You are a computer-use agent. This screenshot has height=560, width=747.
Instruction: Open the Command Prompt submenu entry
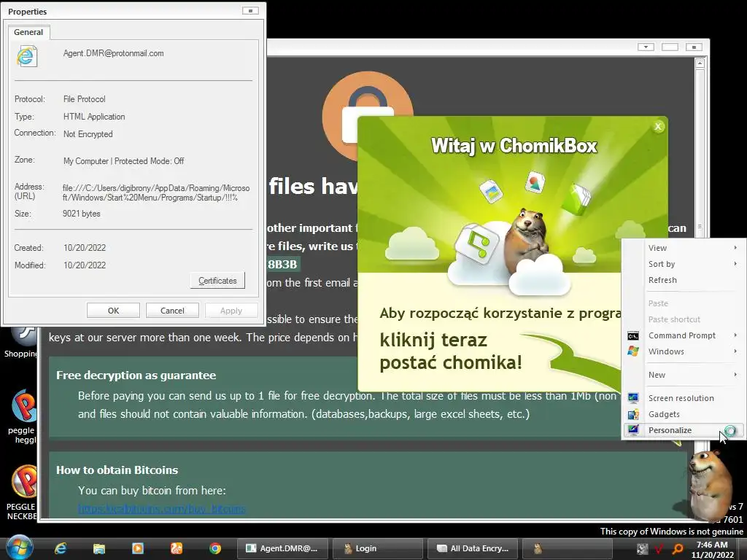684,335
